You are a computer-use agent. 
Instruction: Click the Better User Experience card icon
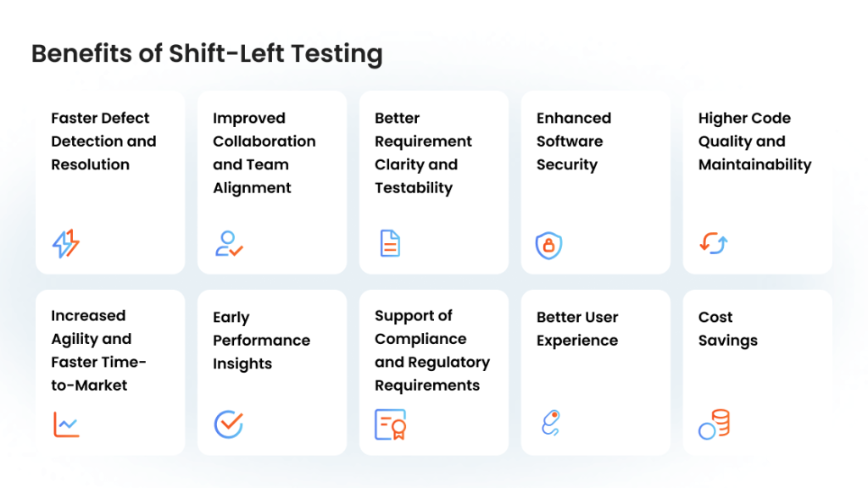tap(551, 423)
